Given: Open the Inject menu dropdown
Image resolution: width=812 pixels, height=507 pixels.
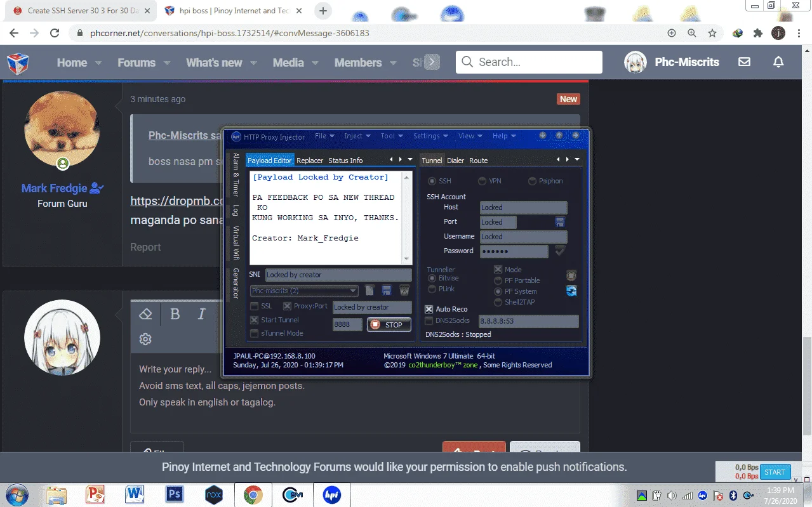Looking at the screenshot, I should (x=357, y=136).
